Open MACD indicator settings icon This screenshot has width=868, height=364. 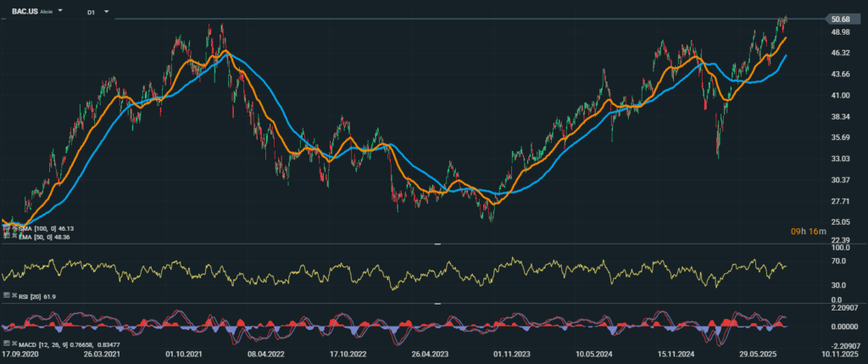pos(4,342)
